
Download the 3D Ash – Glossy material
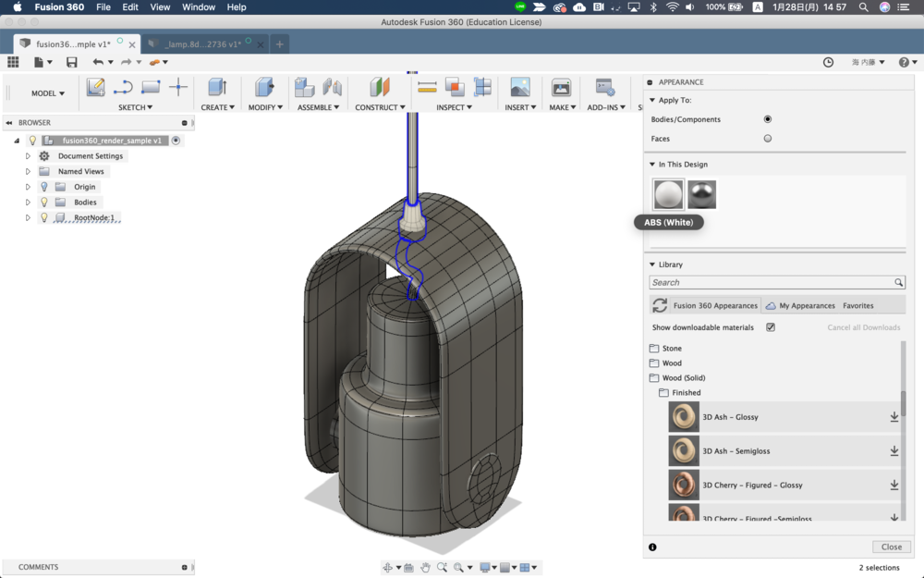coord(894,417)
